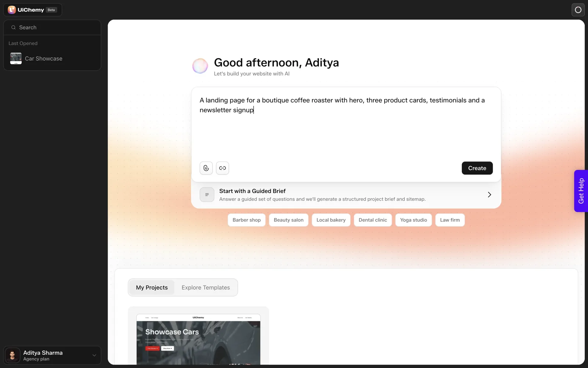
Task: Expand the account menu chevron
Action: tap(94, 355)
